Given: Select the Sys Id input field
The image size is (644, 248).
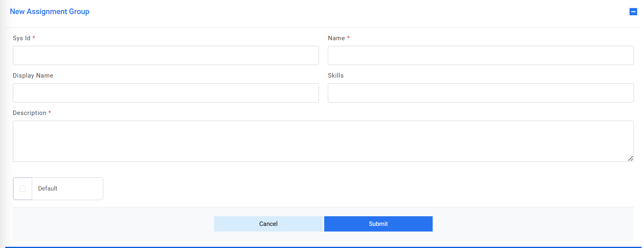Looking at the screenshot, I should 166,55.
